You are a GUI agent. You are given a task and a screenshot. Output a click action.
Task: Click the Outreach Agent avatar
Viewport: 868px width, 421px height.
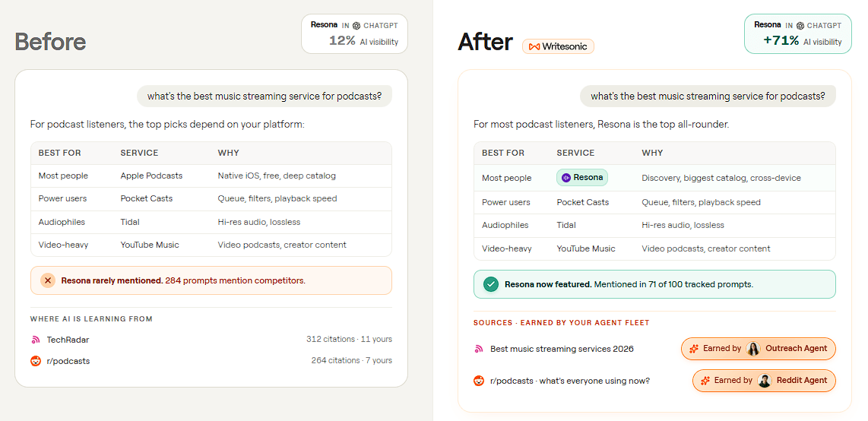(x=753, y=349)
